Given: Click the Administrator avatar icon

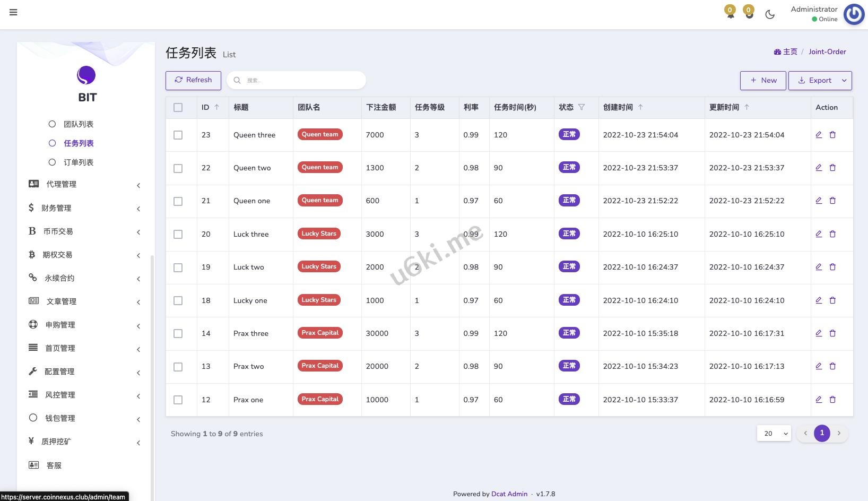Looking at the screenshot, I should (x=854, y=14).
